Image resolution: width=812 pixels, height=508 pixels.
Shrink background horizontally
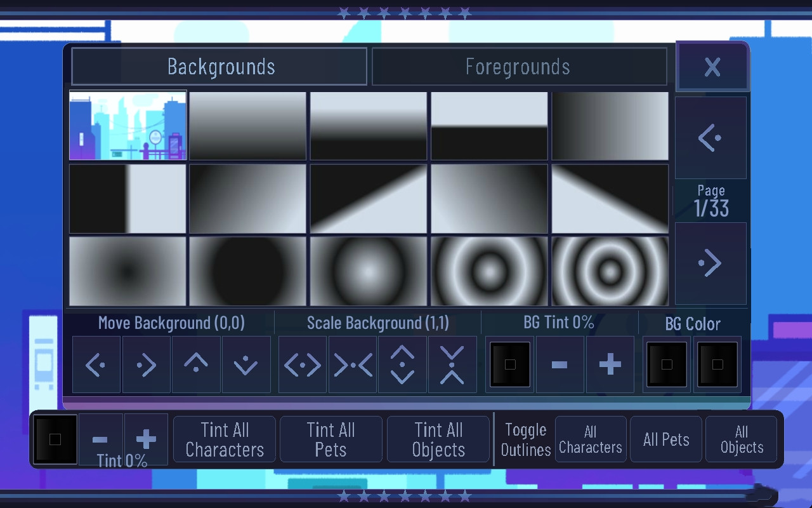click(353, 364)
